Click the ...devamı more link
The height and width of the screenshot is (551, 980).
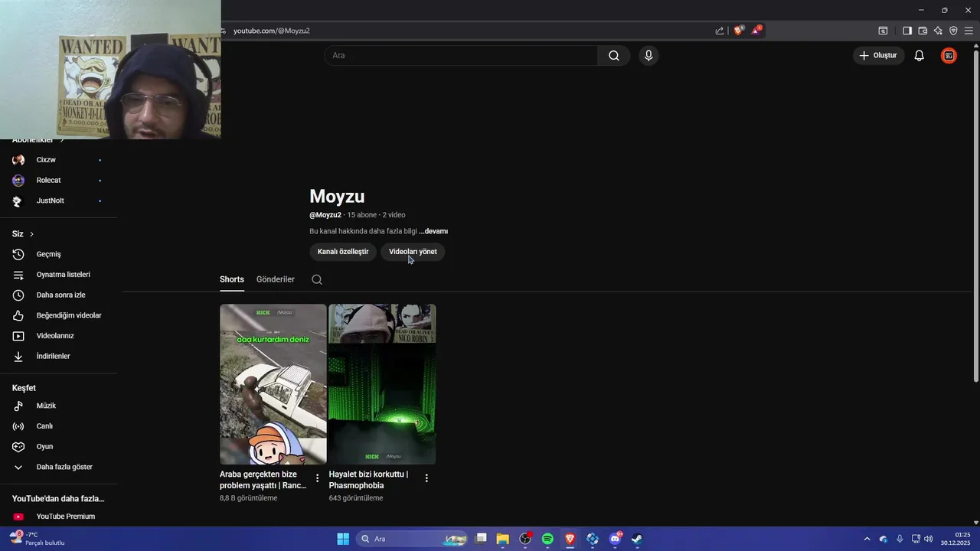point(433,231)
